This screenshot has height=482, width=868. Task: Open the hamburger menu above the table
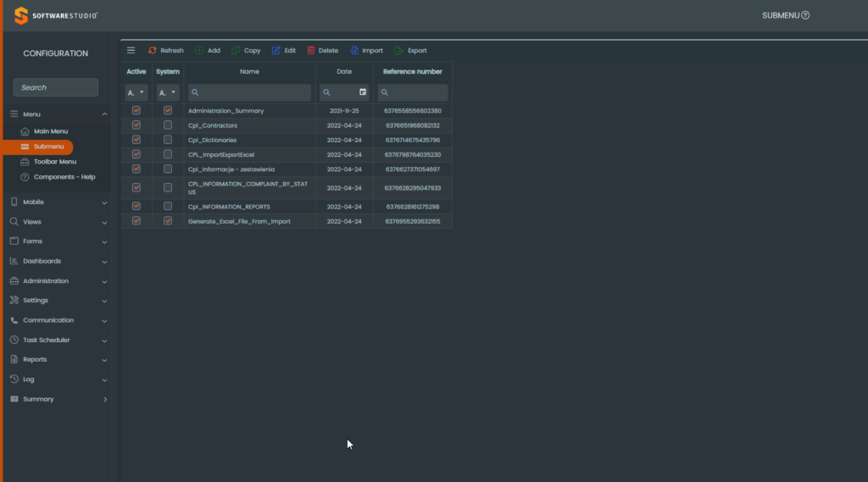click(x=131, y=51)
